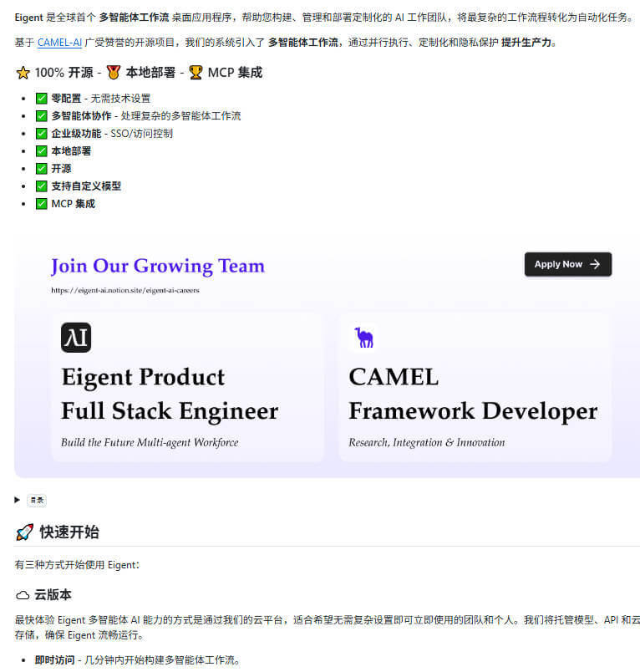
Task: Click the arrow inside Apply Now button
Action: [595, 264]
